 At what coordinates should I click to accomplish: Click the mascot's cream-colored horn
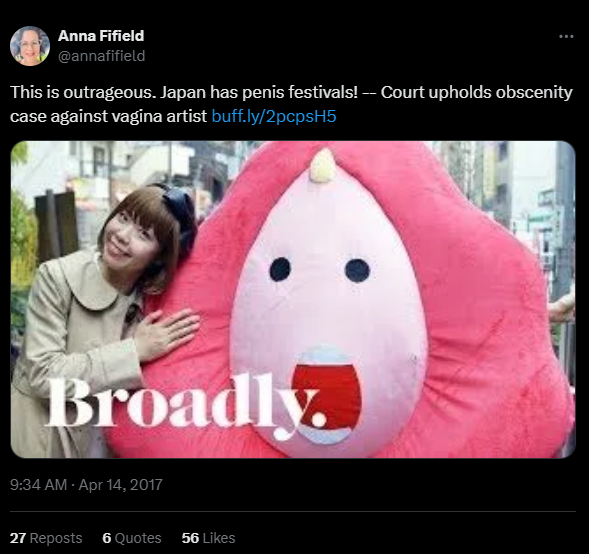322,166
